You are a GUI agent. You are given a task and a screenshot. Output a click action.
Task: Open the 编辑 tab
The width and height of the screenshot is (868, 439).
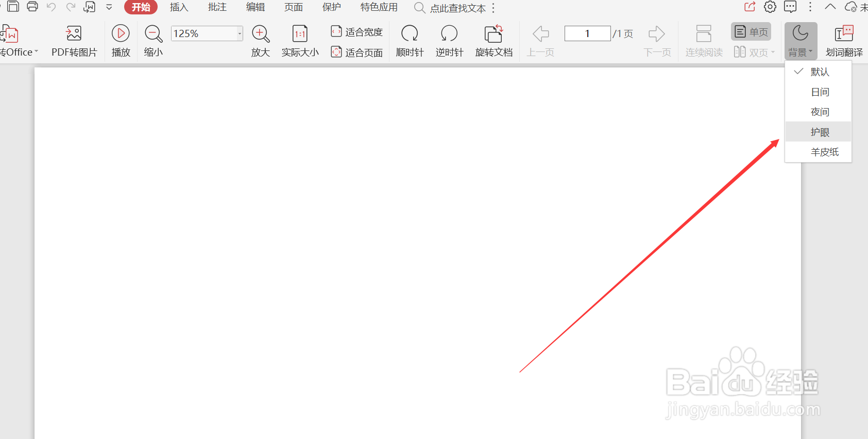tap(256, 7)
